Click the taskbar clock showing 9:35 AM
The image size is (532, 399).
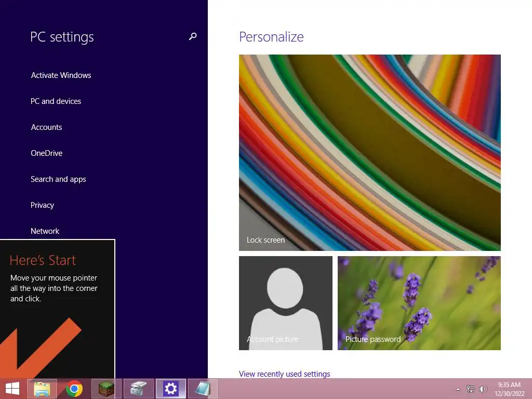509,389
